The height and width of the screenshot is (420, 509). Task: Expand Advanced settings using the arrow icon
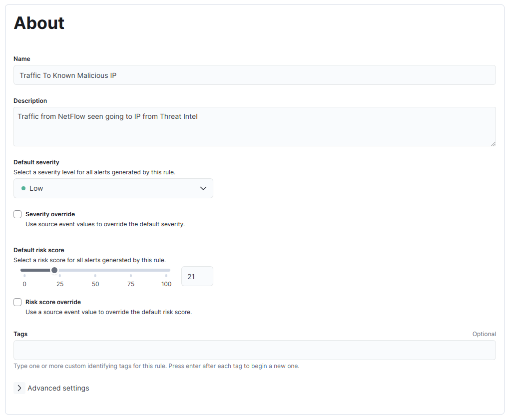pos(19,388)
